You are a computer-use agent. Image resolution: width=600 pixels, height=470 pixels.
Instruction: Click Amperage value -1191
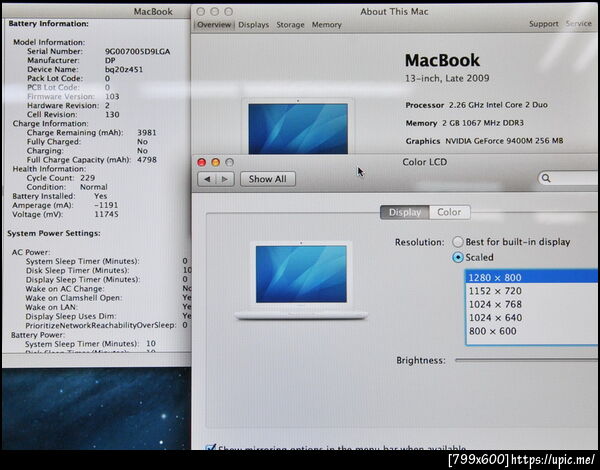[106, 205]
